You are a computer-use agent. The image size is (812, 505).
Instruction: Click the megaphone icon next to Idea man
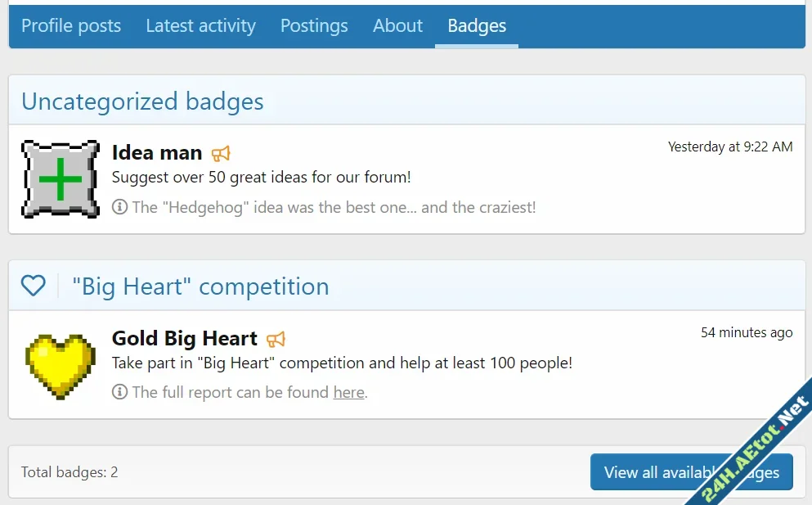pyautogui.click(x=221, y=153)
